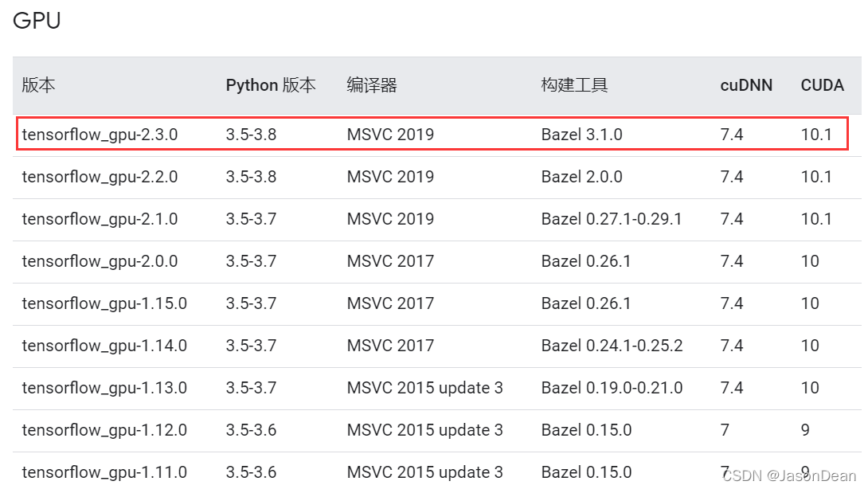Image resolution: width=868 pixels, height=489 pixels.
Task: Click Bazel 0.15.0 in tensorflow_gpu-1.12.0 row
Action: pos(587,430)
